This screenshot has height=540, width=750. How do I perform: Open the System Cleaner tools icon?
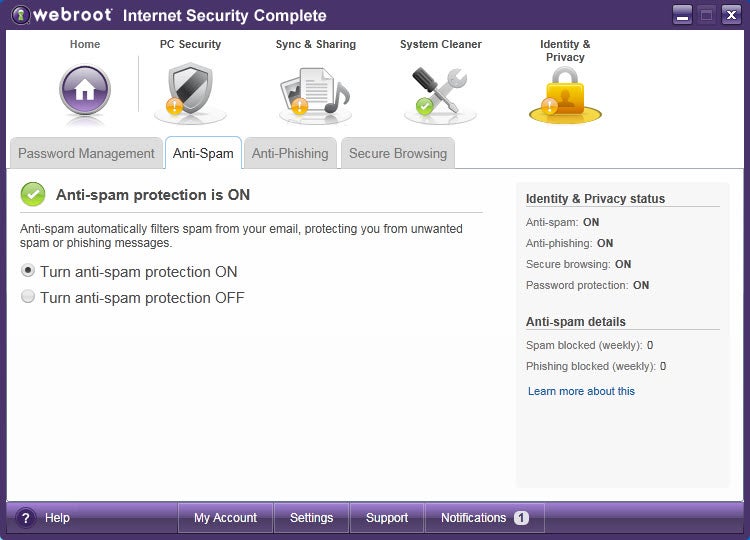coord(440,92)
